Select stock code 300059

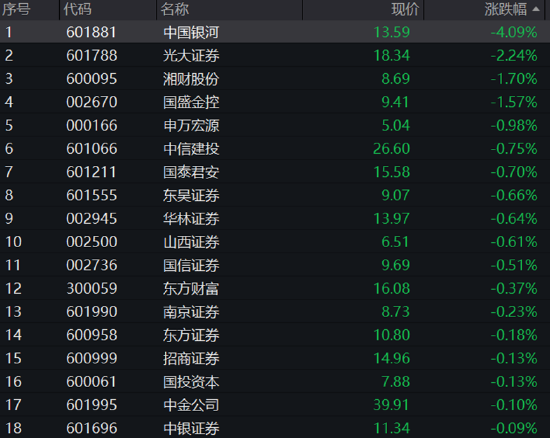pyautogui.click(x=92, y=288)
